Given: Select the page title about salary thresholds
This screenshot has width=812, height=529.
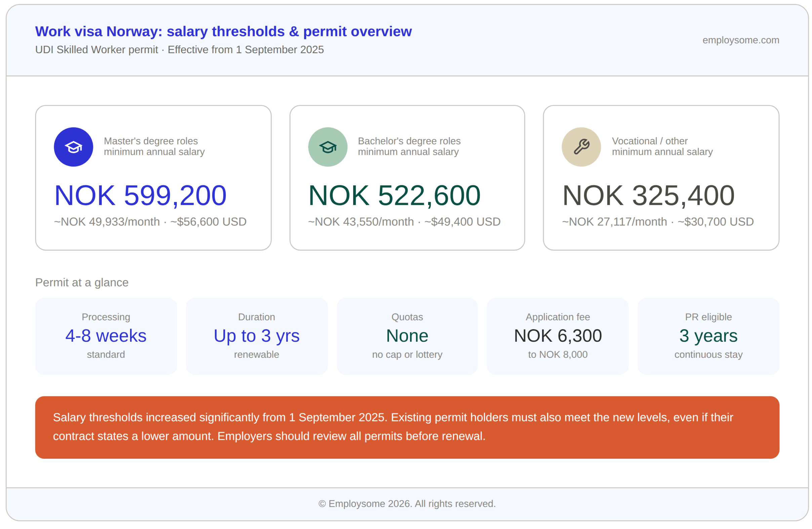Looking at the screenshot, I should (224, 31).
